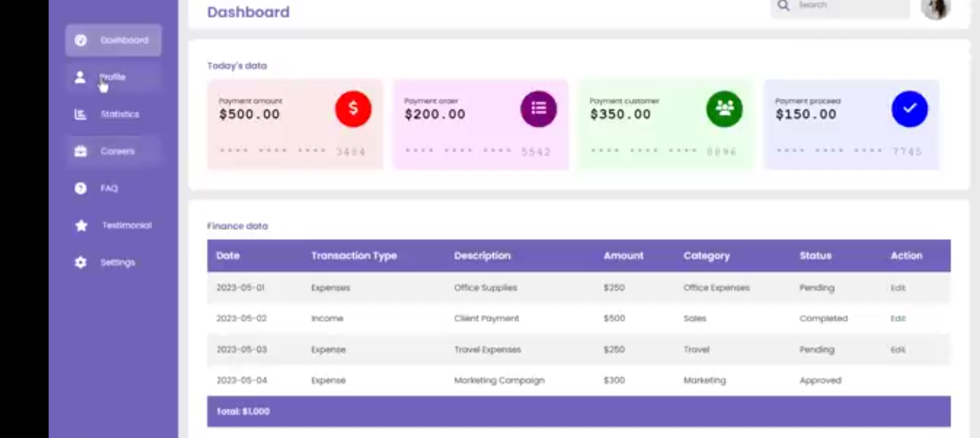Open the Profile sidebar menu item
The height and width of the screenshot is (438, 980).
pos(113,77)
